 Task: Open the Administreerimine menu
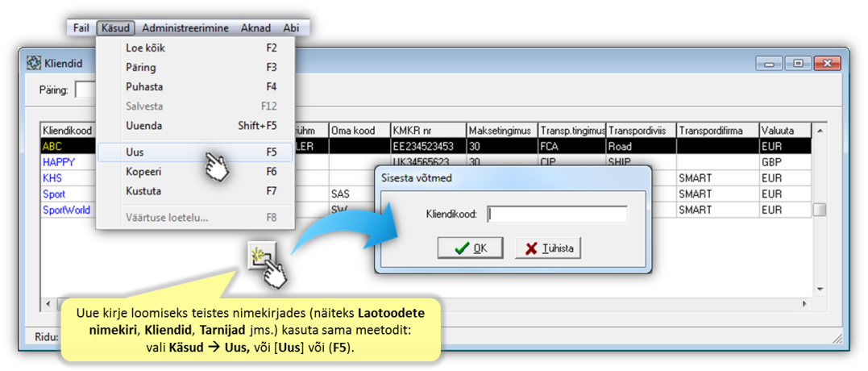187,27
